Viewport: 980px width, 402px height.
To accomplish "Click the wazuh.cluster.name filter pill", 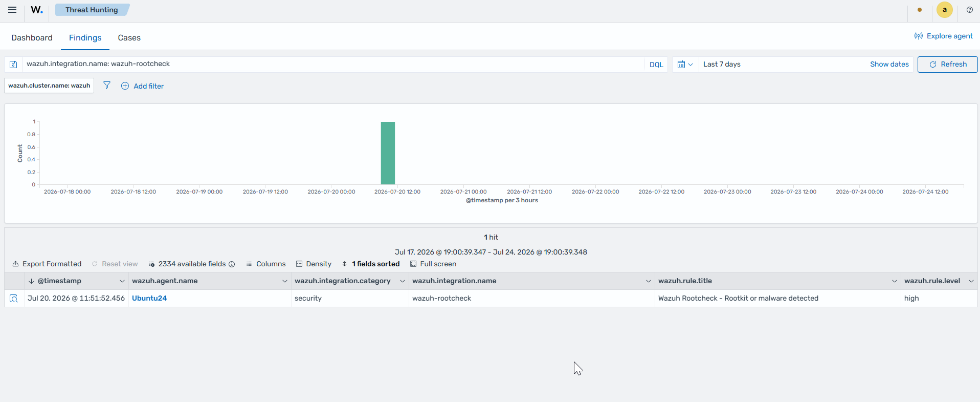I will tap(49, 86).
